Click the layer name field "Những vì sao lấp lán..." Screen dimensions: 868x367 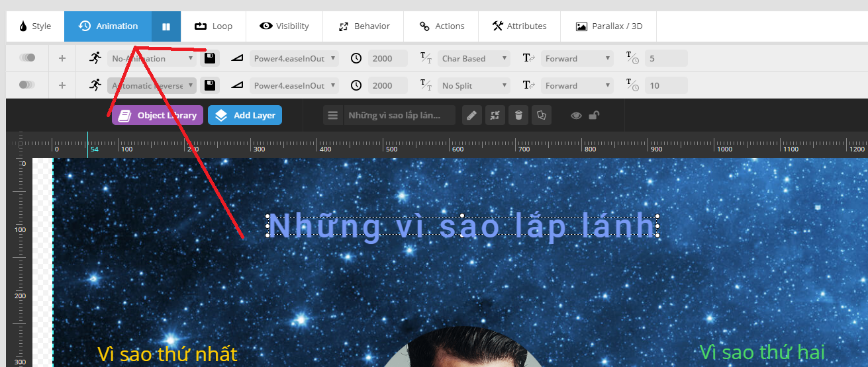click(x=400, y=115)
